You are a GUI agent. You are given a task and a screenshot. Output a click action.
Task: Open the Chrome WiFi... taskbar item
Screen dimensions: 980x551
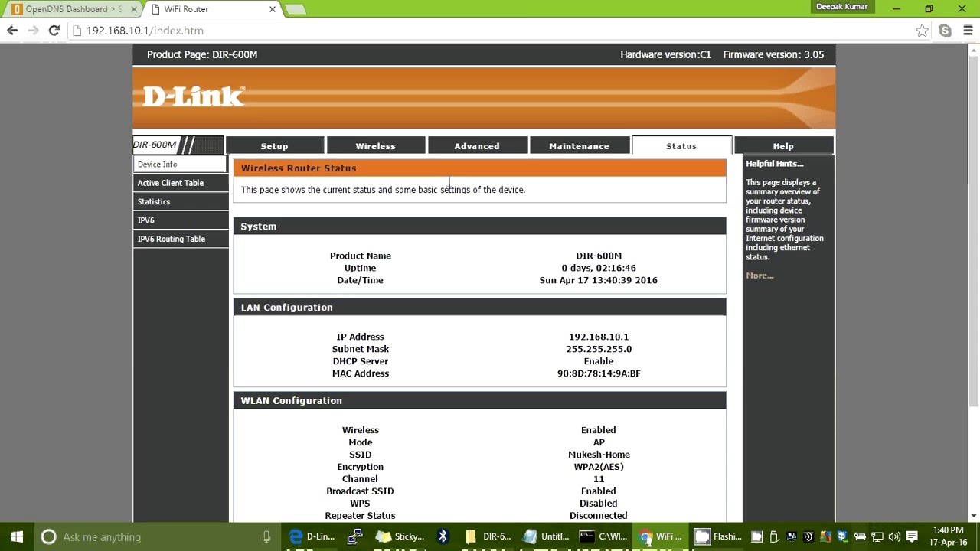coord(661,536)
